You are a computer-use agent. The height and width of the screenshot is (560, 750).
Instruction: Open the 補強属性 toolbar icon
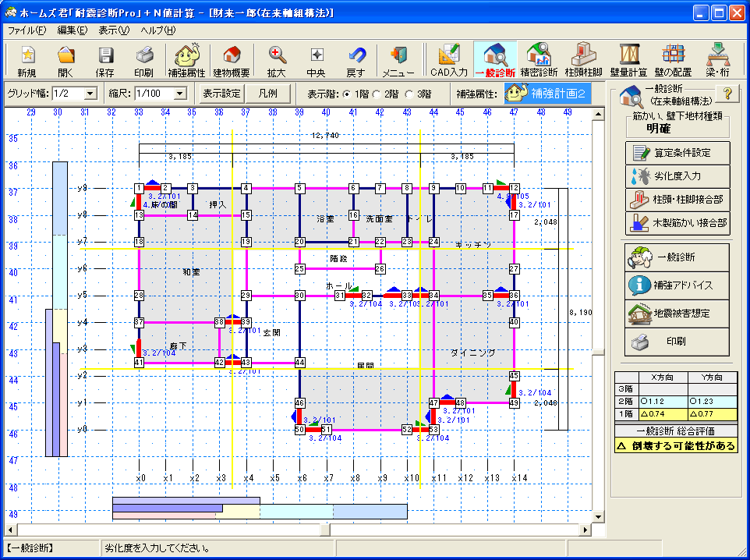point(186,61)
